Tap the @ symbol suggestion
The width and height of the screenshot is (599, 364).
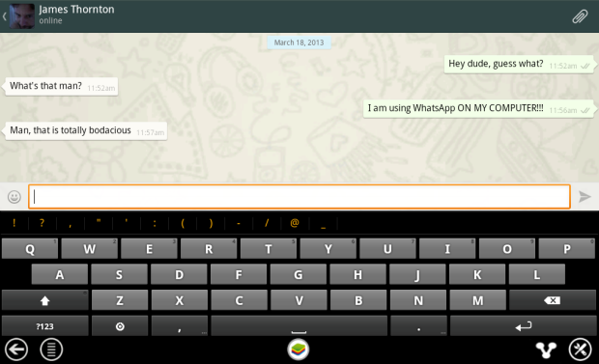click(x=295, y=223)
